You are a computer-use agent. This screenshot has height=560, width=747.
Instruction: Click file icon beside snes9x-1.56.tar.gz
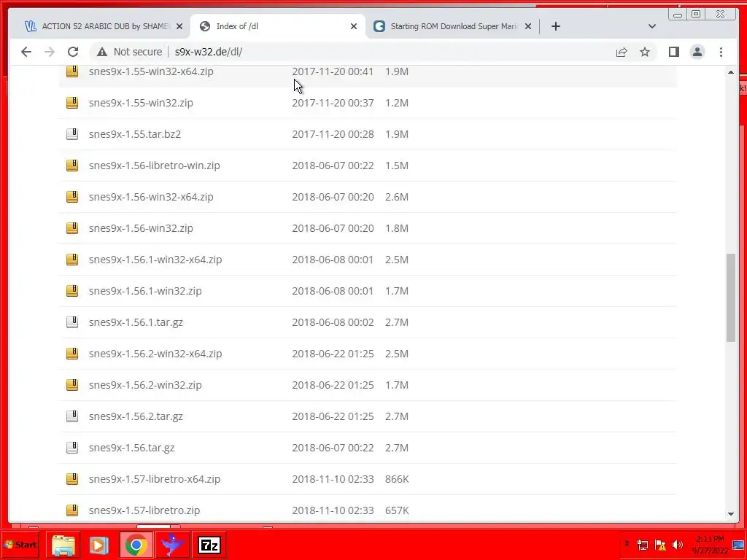tap(72, 448)
